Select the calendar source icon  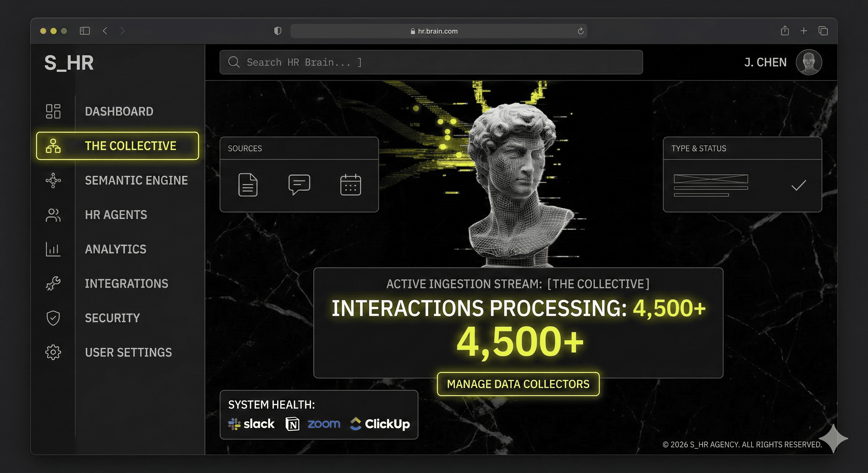[350, 185]
